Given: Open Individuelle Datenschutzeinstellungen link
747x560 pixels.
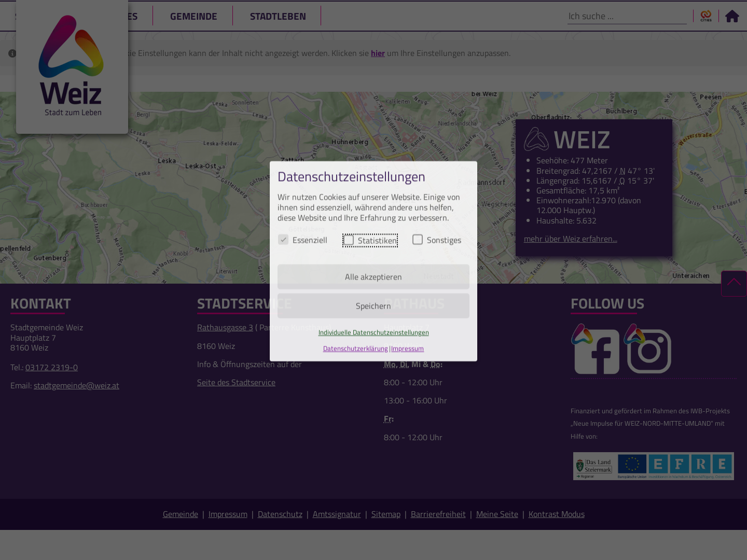Looking at the screenshot, I should click(374, 332).
